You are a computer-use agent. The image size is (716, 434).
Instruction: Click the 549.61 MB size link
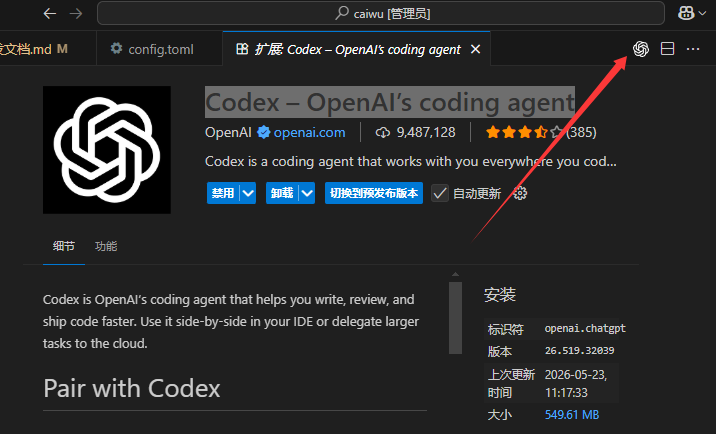572,415
